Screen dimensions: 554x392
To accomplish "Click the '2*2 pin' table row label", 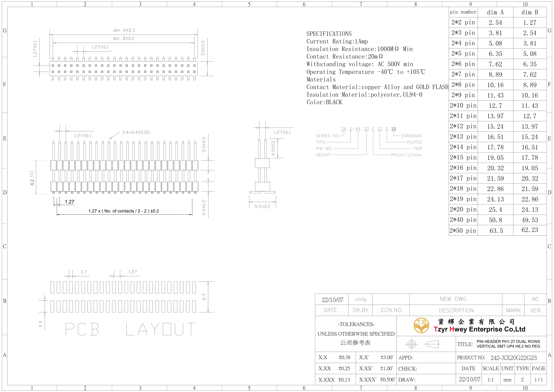I will pos(463,22).
